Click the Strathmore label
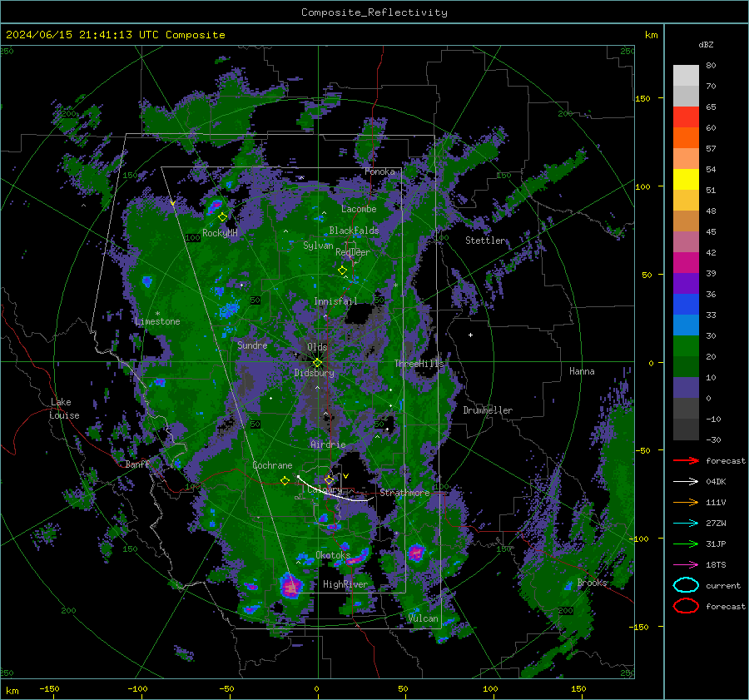Image resolution: width=749 pixels, height=700 pixels. point(404,493)
